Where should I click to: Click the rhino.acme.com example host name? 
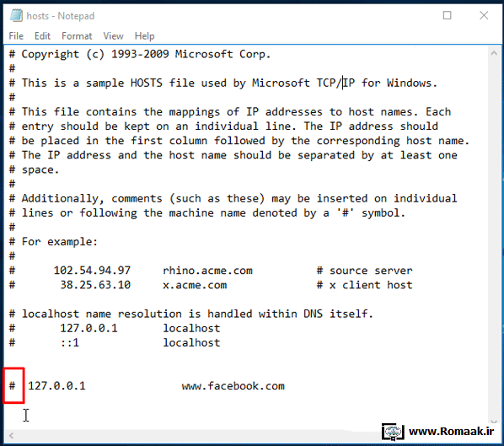pyautogui.click(x=207, y=271)
